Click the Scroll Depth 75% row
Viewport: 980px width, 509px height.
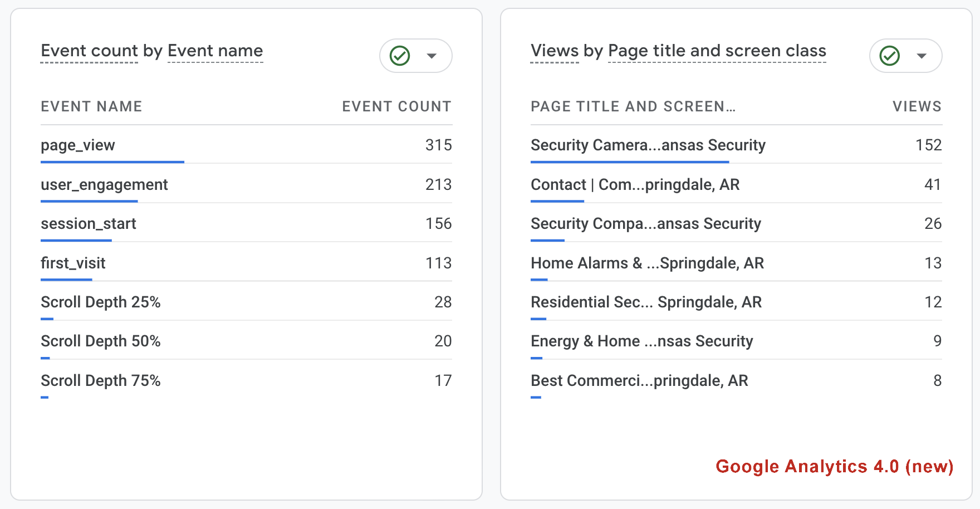[101, 381]
